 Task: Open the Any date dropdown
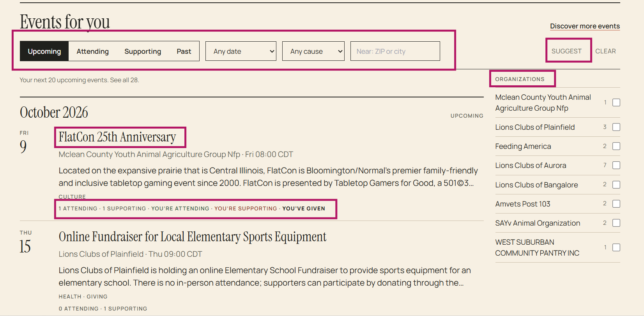(241, 51)
